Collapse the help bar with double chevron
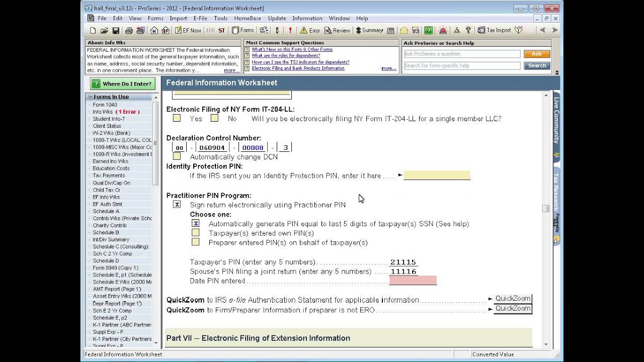 pyautogui.click(x=557, y=73)
